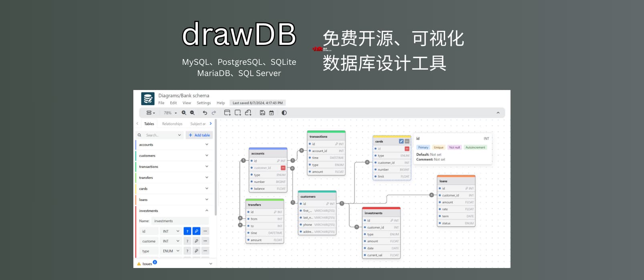This screenshot has height=280, width=644.
Task: Open the Settings menu
Action: pos(203,103)
